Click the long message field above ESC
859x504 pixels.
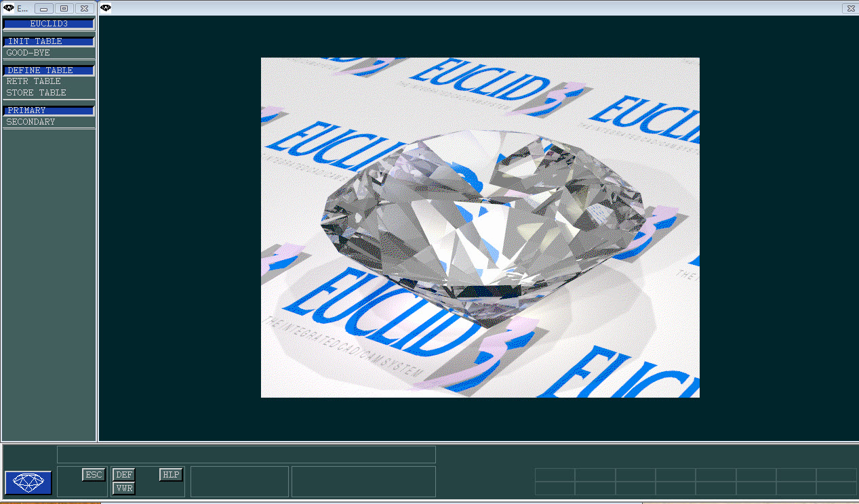(246, 455)
